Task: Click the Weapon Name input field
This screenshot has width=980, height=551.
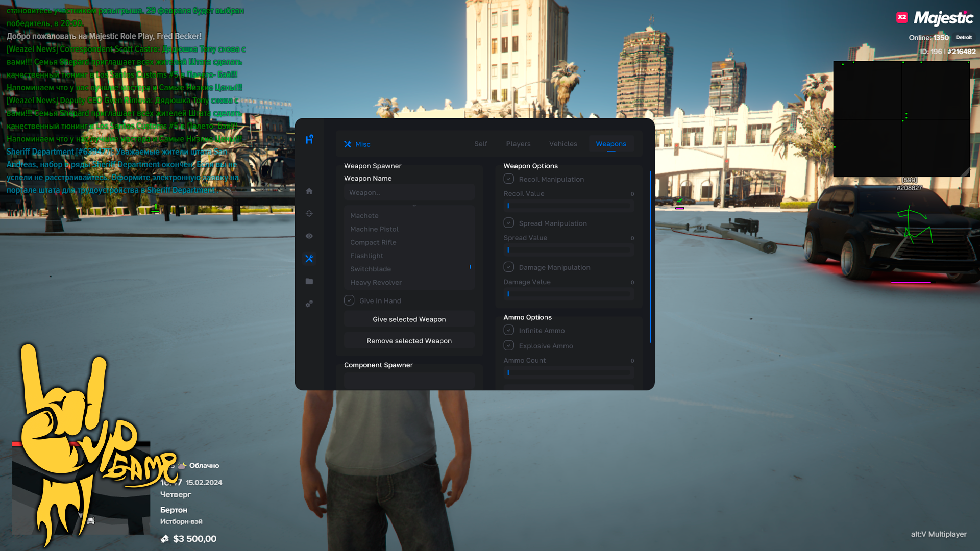Action: click(408, 192)
